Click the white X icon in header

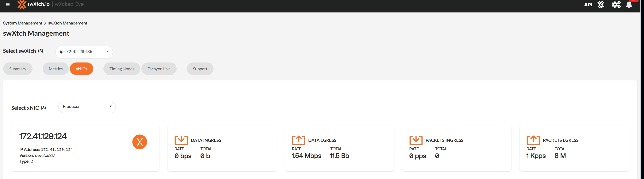pyautogui.click(x=601, y=5)
